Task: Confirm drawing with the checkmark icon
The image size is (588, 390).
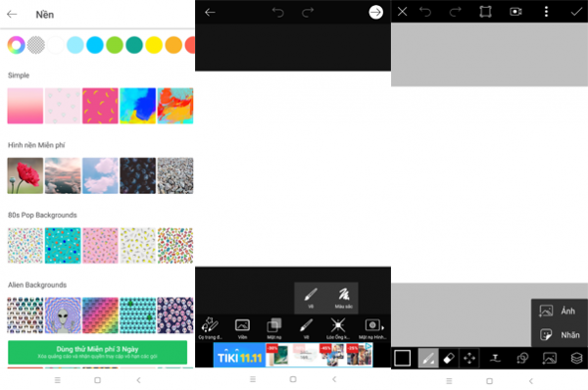Action: click(x=576, y=12)
